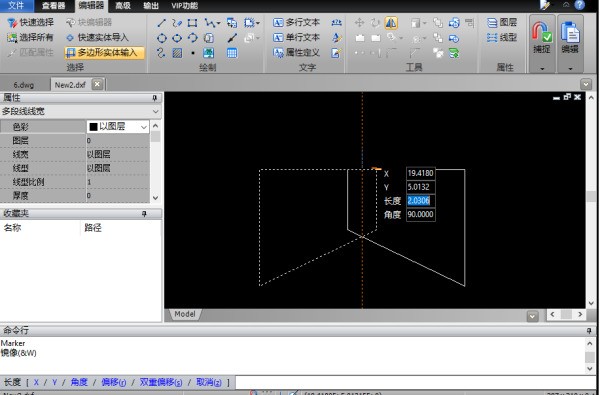Switch to the VIP功能 tab

184,5
